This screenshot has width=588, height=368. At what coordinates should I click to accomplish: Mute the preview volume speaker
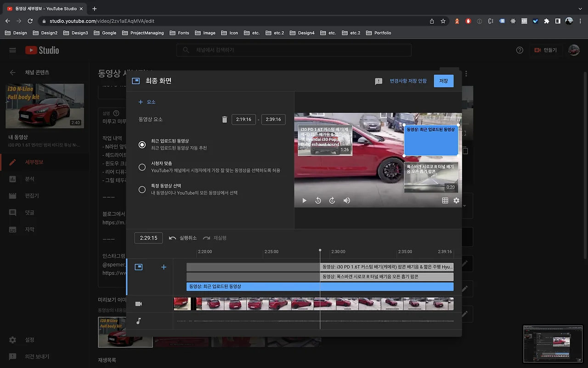[x=347, y=201]
